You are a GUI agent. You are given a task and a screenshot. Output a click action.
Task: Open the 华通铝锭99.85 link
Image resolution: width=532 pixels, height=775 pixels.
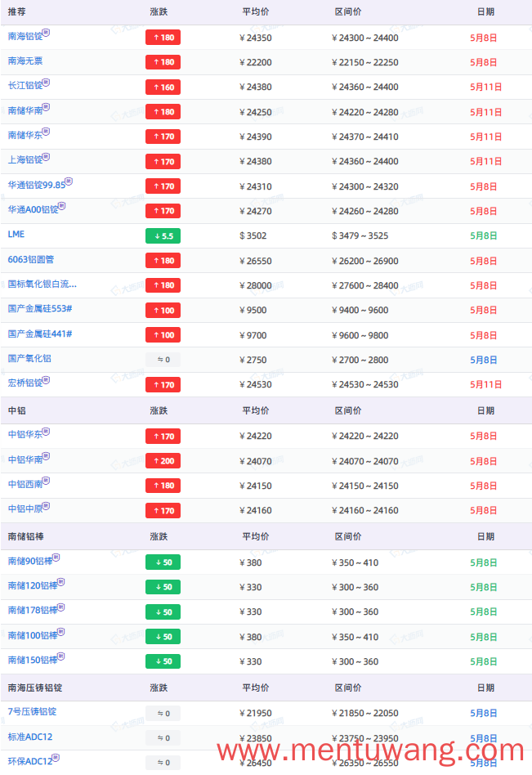point(37,186)
